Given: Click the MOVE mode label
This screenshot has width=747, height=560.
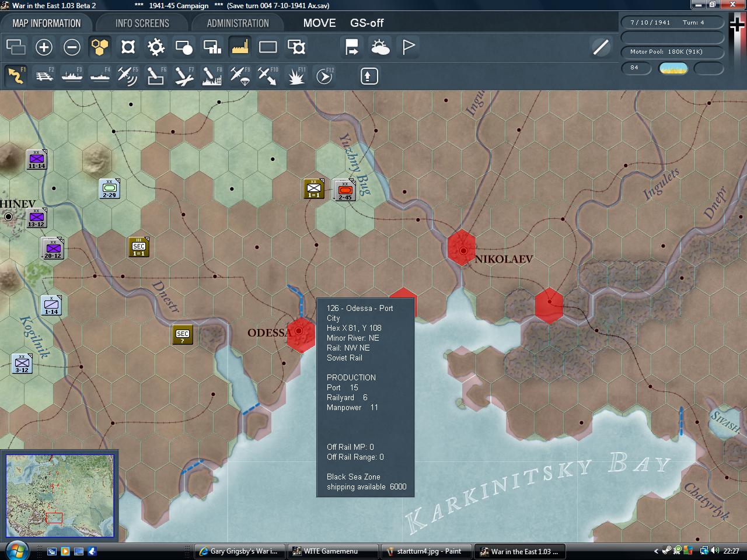Looking at the screenshot, I should tap(319, 23).
